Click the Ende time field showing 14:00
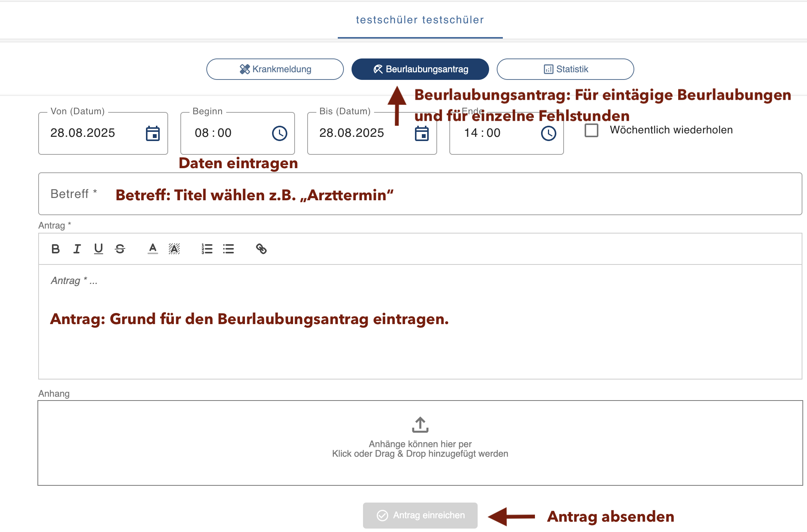The width and height of the screenshot is (807, 532). [507, 133]
